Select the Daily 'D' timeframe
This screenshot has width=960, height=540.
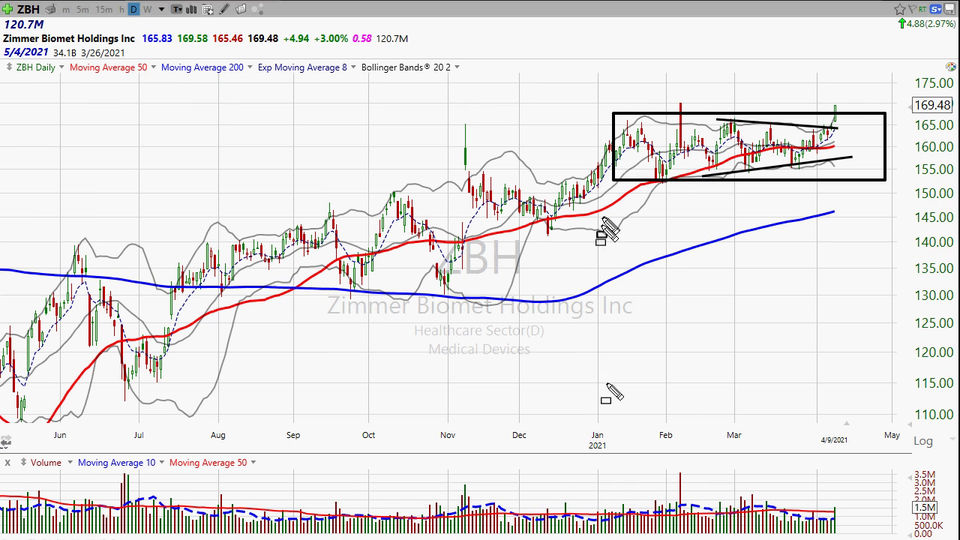click(133, 9)
